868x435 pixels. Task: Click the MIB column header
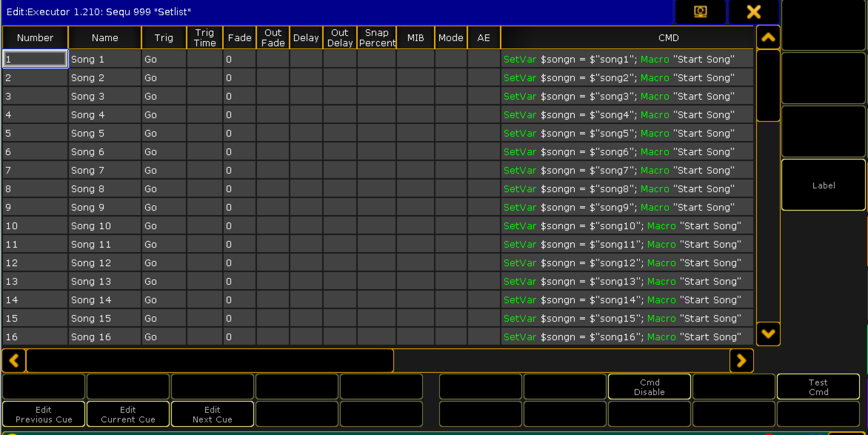[x=415, y=38]
